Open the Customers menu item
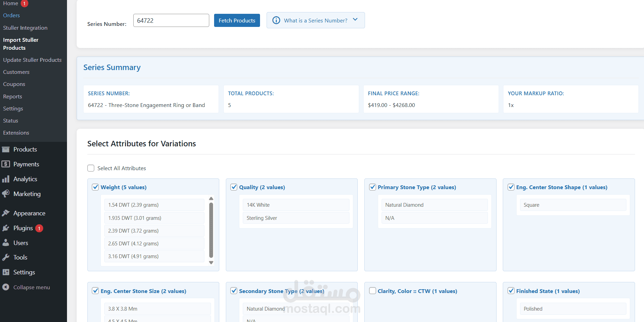644x322 pixels. [16, 72]
